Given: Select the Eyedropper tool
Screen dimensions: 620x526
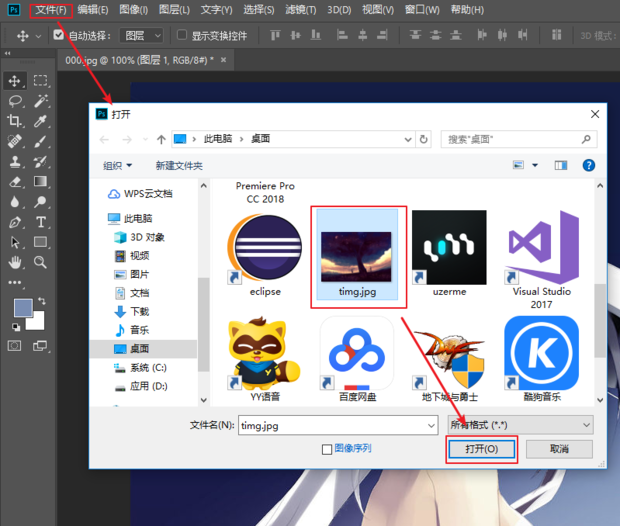Looking at the screenshot, I should pos(40,121).
